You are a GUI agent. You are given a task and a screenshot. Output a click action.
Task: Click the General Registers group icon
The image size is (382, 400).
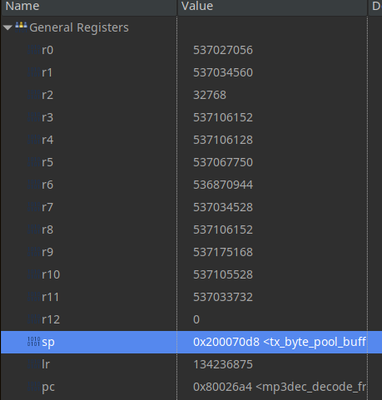[x=21, y=26]
